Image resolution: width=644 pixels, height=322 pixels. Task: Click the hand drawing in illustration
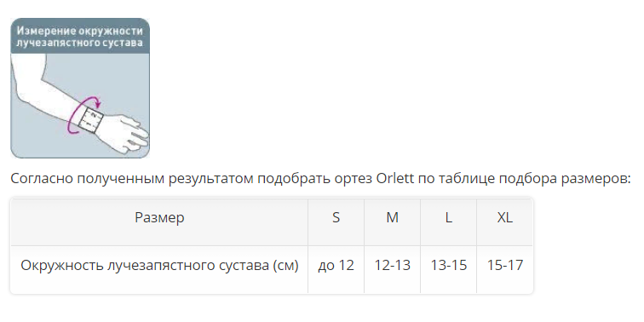click(x=124, y=129)
